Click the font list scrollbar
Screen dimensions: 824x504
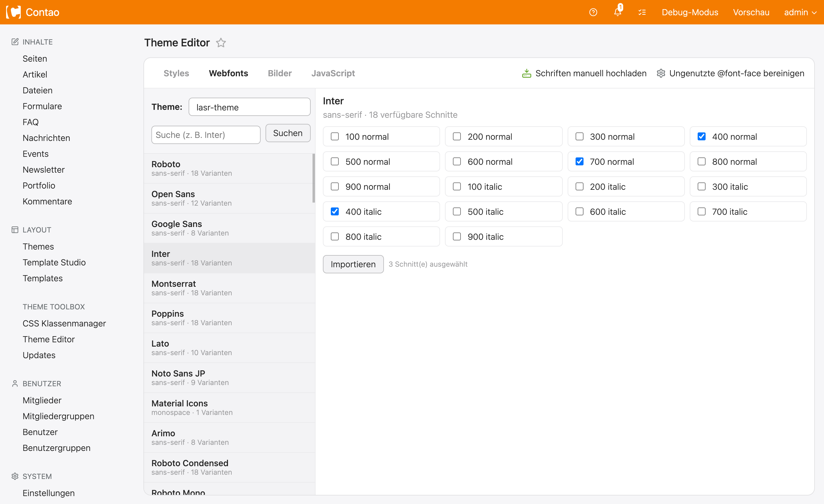click(x=314, y=178)
